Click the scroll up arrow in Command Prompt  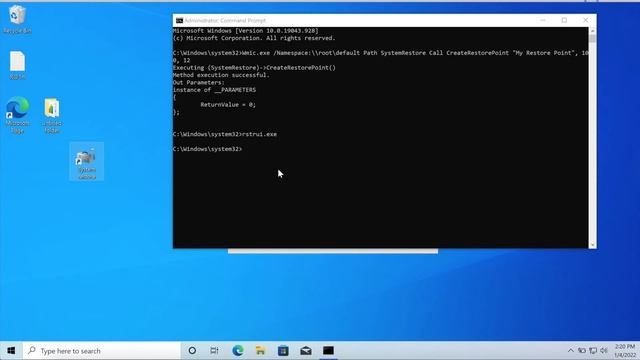tap(592, 31)
